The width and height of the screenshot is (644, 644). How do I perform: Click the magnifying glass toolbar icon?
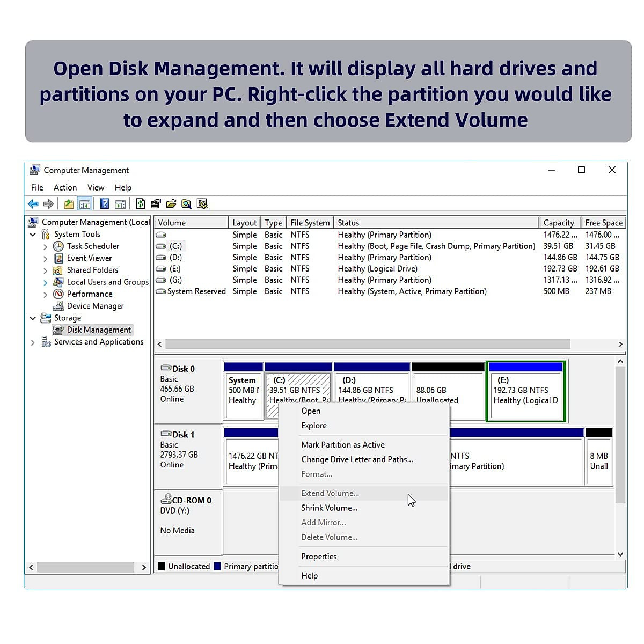pyautogui.click(x=186, y=204)
